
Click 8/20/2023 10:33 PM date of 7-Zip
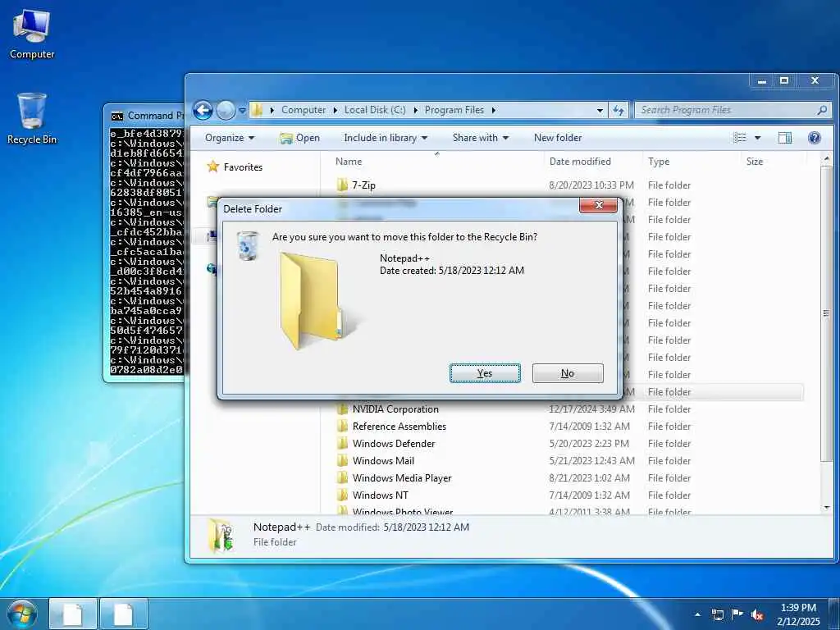coord(591,185)
